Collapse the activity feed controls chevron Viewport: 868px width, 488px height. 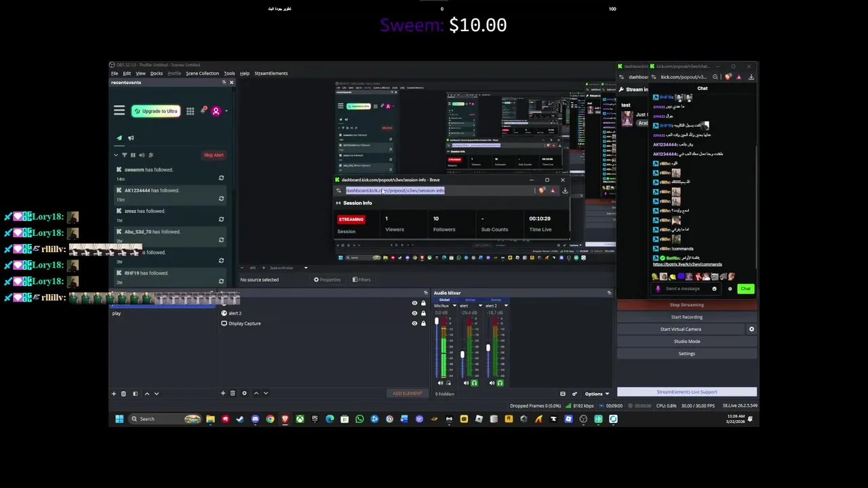[x=116, y=155]
